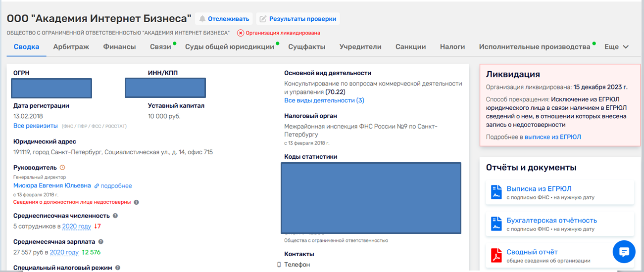Viewport: 644px width, 272px height.
Task: Click 2020 году link under Среднесписочная численность
Action: pos(77,227)
